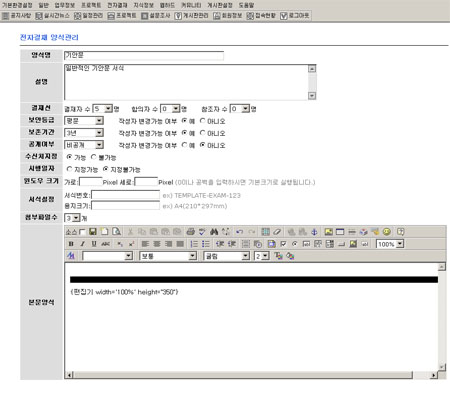The width and height of the screenshot is (450, 399).
Task: Click the align center icon
Action: (x=157, y=244)
